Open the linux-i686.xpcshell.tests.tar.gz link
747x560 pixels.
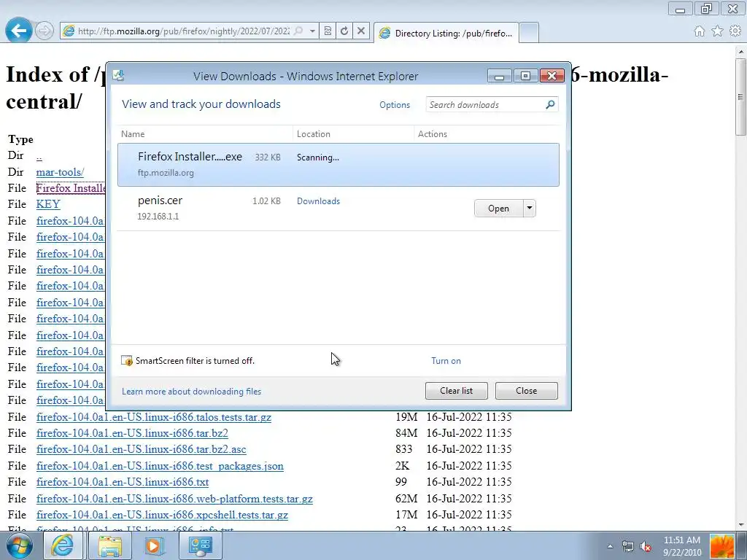click(x=162, y=515)
